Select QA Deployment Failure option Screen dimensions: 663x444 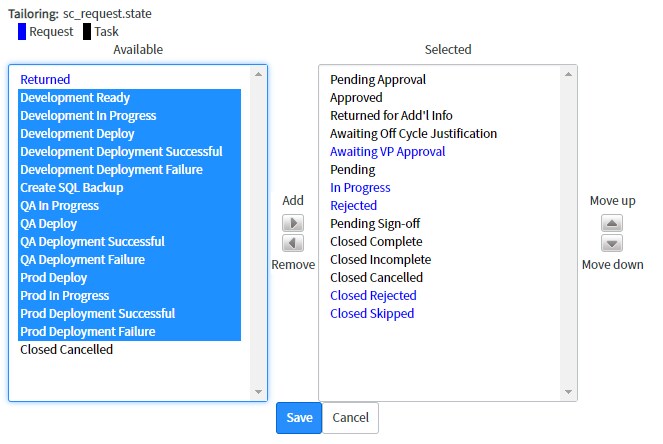coord(129,260)
